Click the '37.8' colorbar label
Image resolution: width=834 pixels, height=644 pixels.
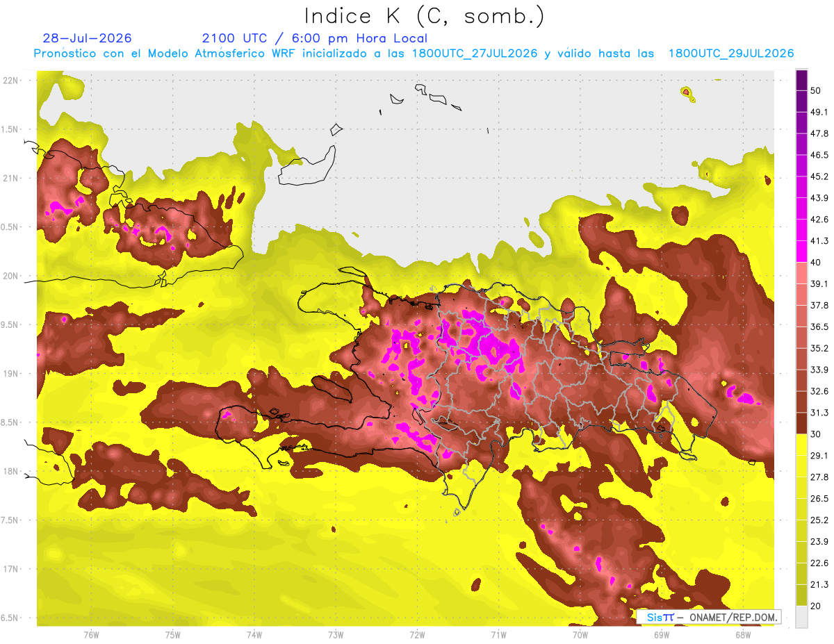819,305
